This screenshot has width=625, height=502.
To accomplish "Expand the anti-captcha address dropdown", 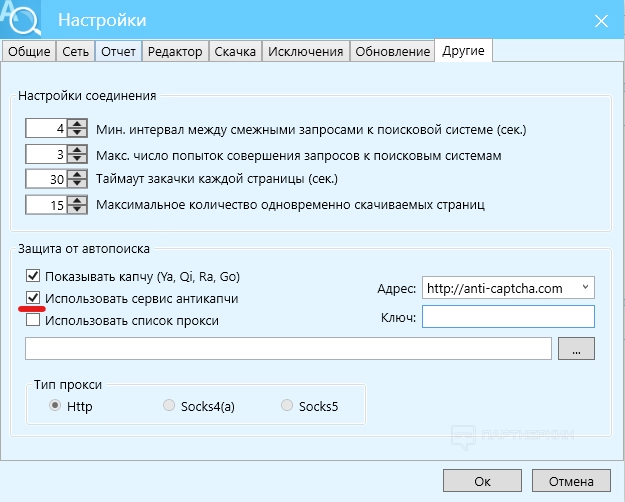I will click(585, 288).
